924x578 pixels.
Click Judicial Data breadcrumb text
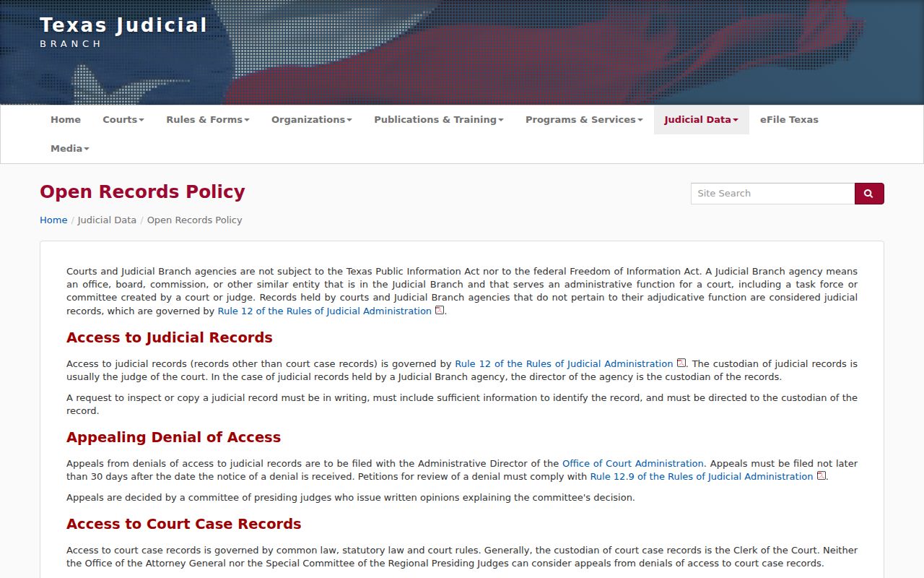point(107,220)
